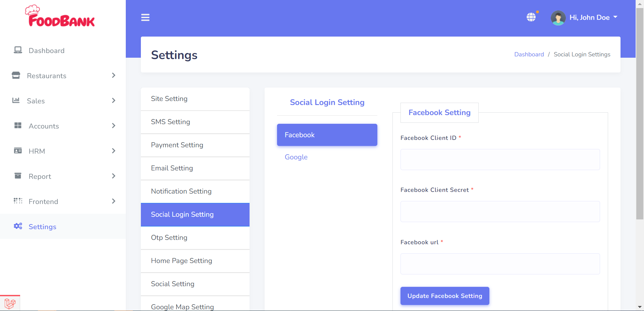Click the Laravel debug bar icon
644x311 pixels.
pos(10,304)
